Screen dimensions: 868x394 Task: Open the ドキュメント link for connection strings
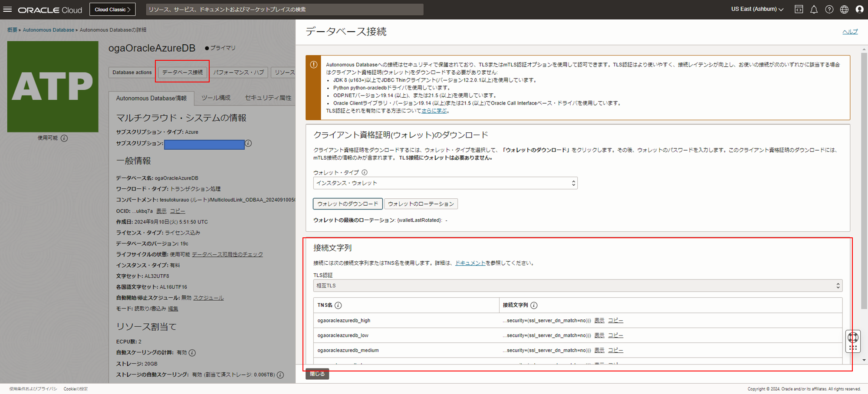pos(470,263)
